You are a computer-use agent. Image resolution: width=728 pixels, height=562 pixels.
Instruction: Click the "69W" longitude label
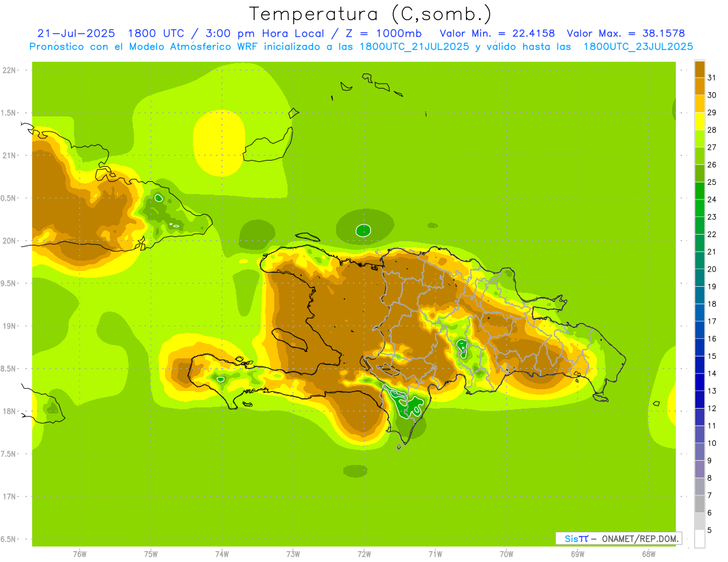[578, 554]
